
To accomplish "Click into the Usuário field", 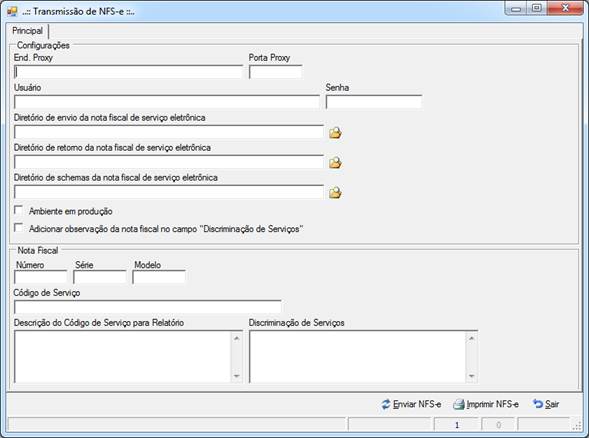I will [x=167, y=102].
